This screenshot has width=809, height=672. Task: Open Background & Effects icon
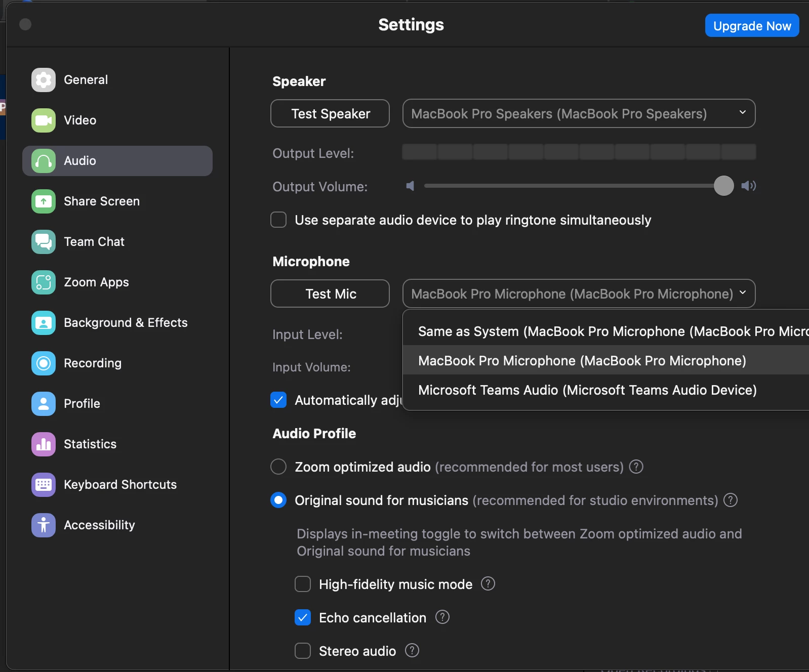click(44, 323)
